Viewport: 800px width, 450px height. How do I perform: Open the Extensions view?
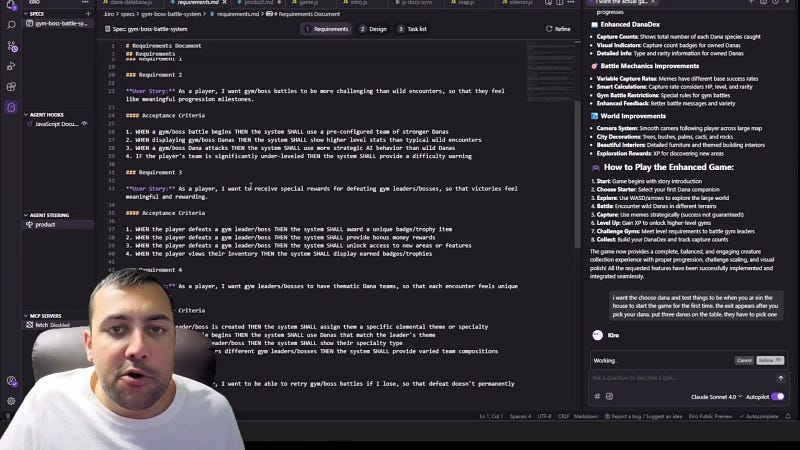point(11,87)
